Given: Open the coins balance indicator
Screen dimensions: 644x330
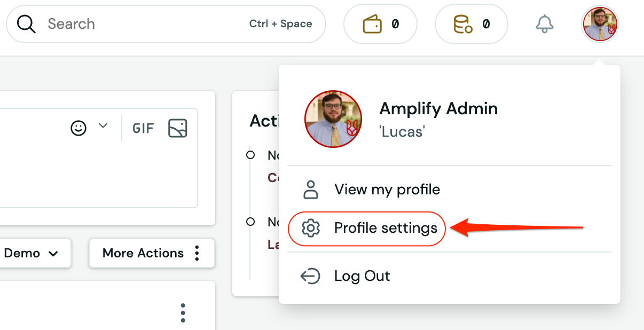Looking at the screenshot, I should point(471,24).
